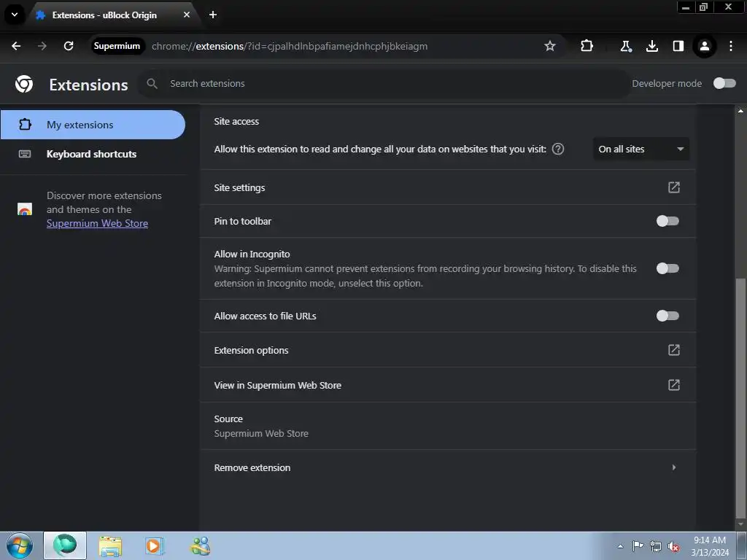The width and height of the screenshot is (747, 560).
Task: Reload the extensions page
Action: click(x=69, y=46)
